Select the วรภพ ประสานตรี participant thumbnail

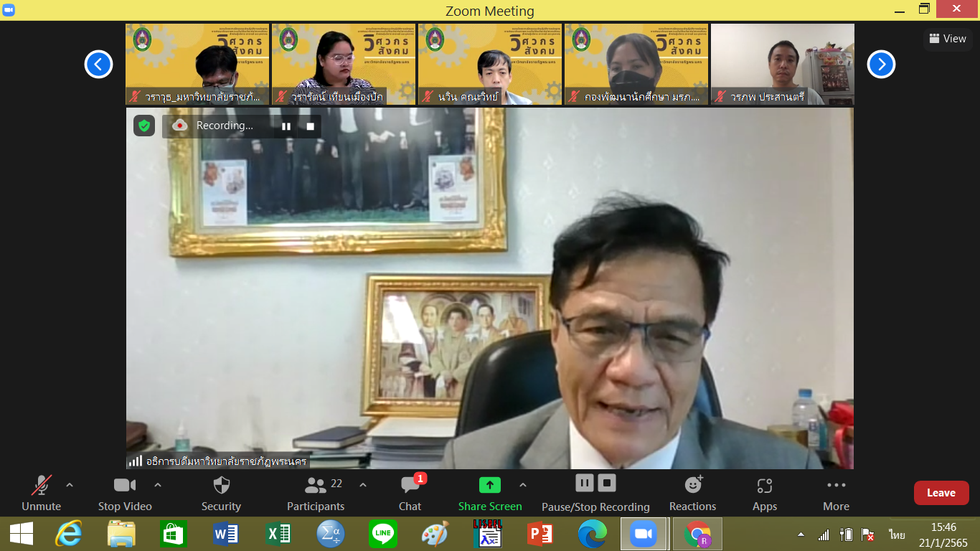tap(783, 65)
